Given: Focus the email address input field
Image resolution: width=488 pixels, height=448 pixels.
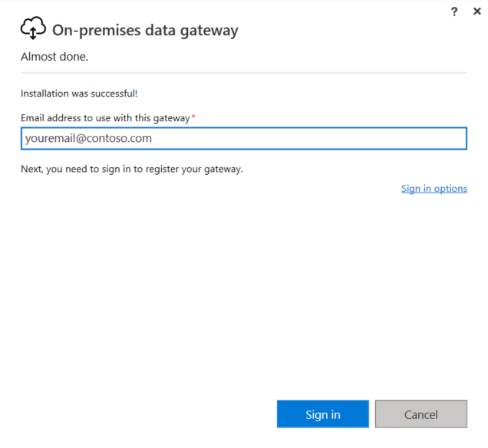Looking at the screenshot, I should [x=243, y=138].
